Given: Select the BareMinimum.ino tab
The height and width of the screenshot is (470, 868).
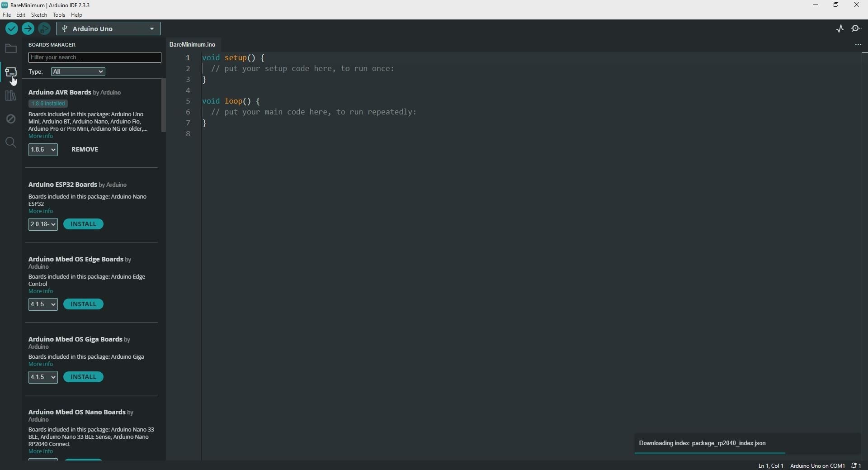Looking at the screenshot, I should point(193,44).
